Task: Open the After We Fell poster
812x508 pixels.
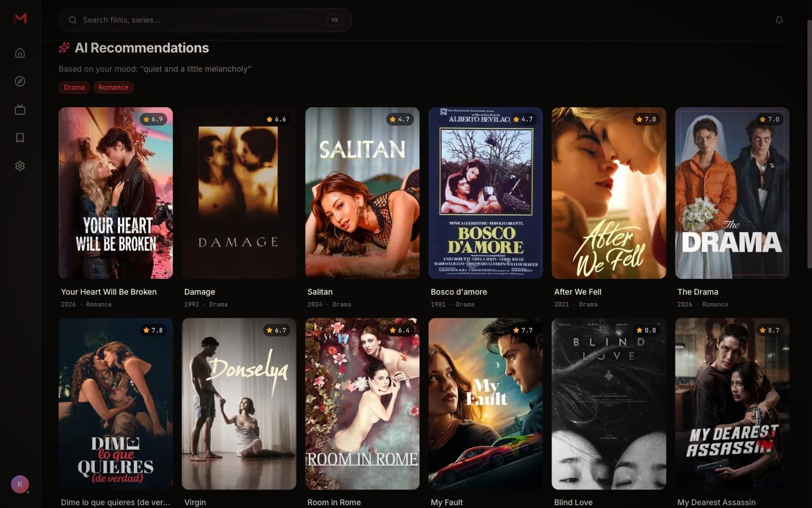Action: click(609, 193)
